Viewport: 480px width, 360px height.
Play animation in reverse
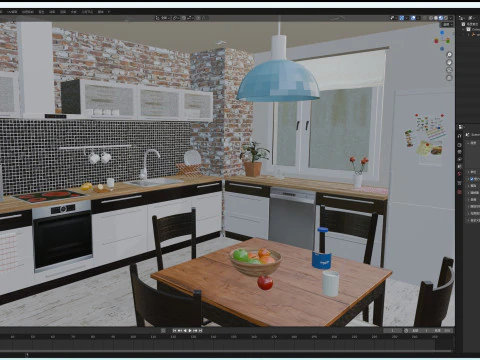pyautogui.click(x=185, y=331)
